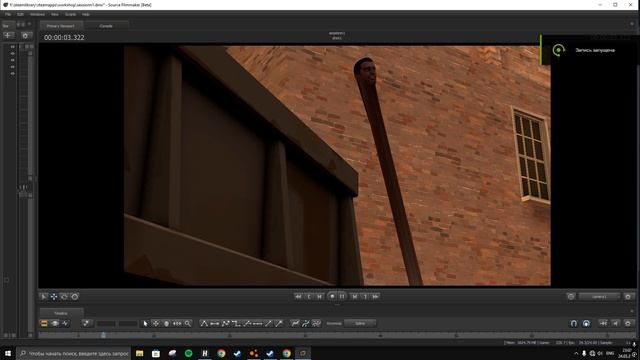Choose the timeline select arrow tool
The height and width of the screenshot is (360, 640).
tap(145, 323)
